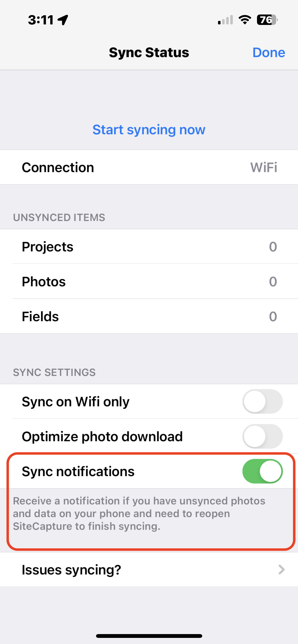Tap the WiFi connection value
Viewport: 298px width, 644px height.
[x=264, y=168]
